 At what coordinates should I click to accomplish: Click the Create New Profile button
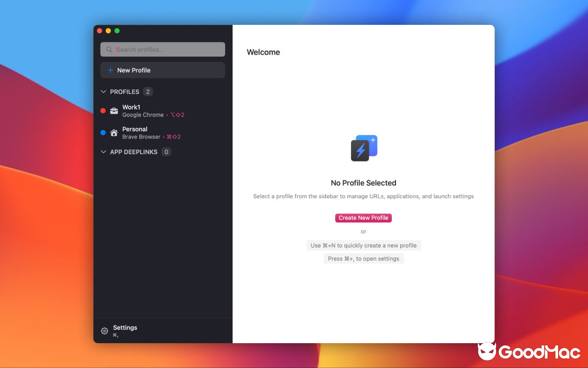pyautogui.click(x=363, y=218)
